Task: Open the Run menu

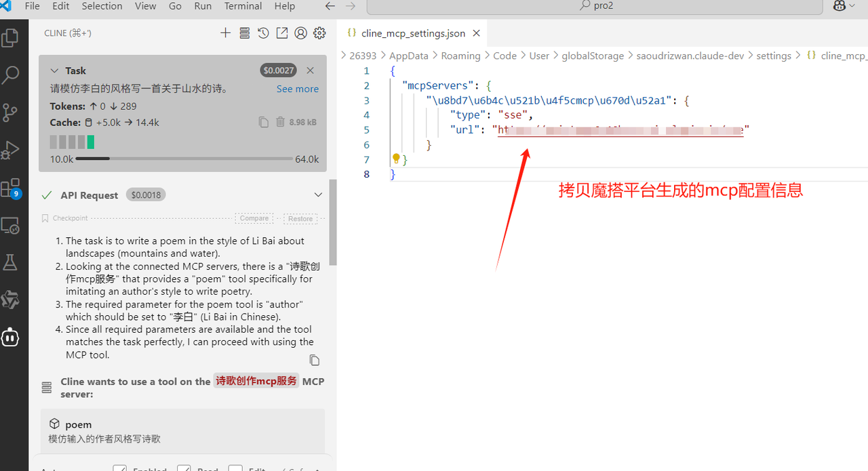Action: [x=203, y=6]
